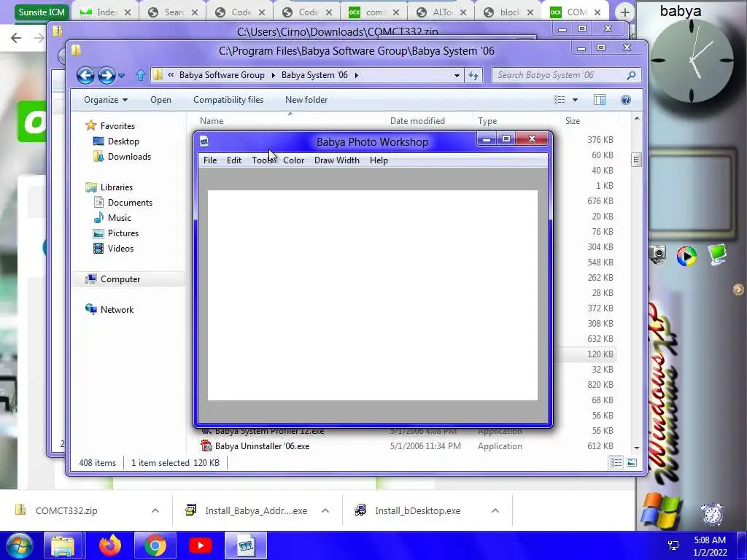Open the Organize dropdown menu
The image size is (747, 560).
click(106, 100)
